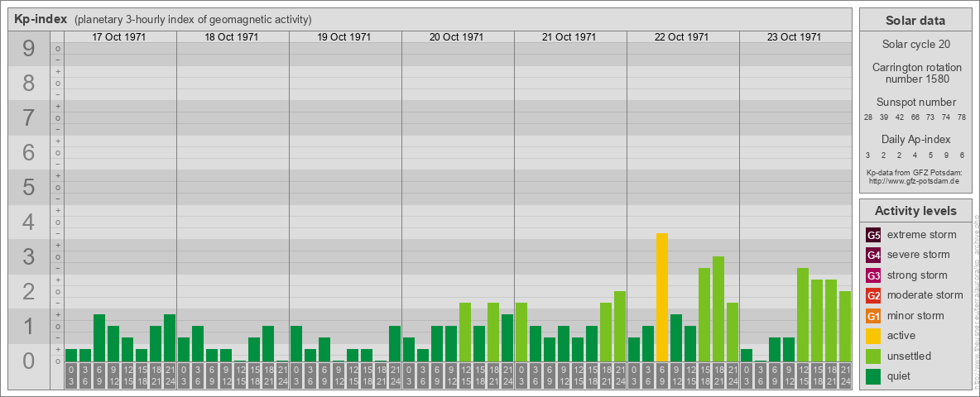Click sunspot number value 28
980x397 pixels.
(x=868, y=117)
